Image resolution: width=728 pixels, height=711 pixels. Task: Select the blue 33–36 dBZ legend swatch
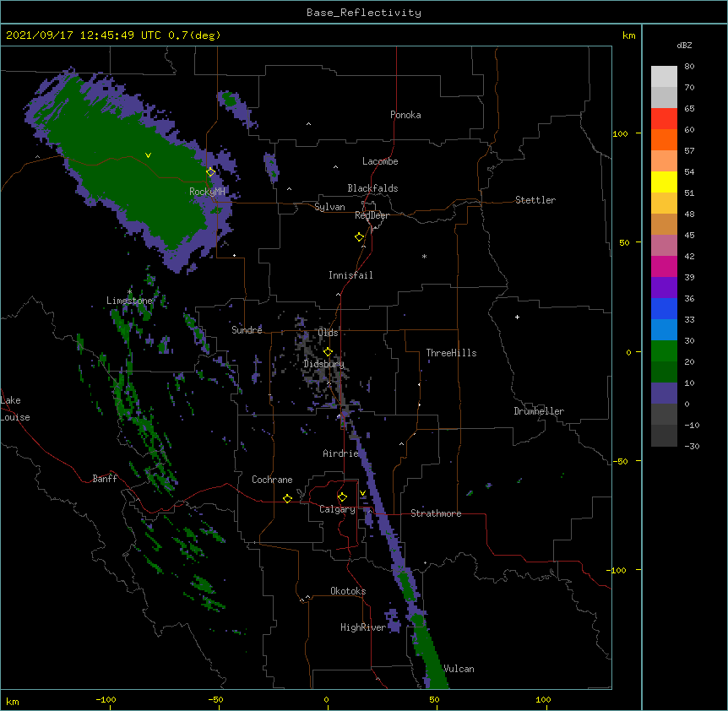[x=664, y=308]
